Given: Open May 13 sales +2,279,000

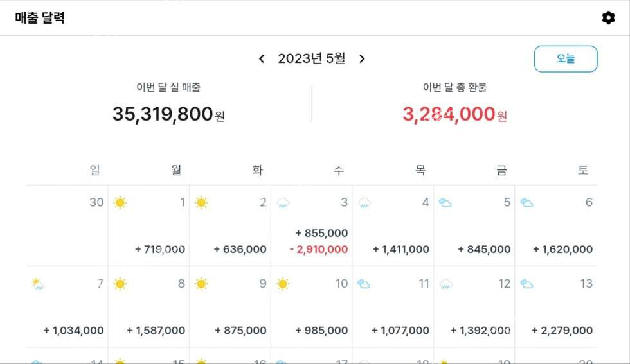Looking at the screenshot, I should coord(562,331).
